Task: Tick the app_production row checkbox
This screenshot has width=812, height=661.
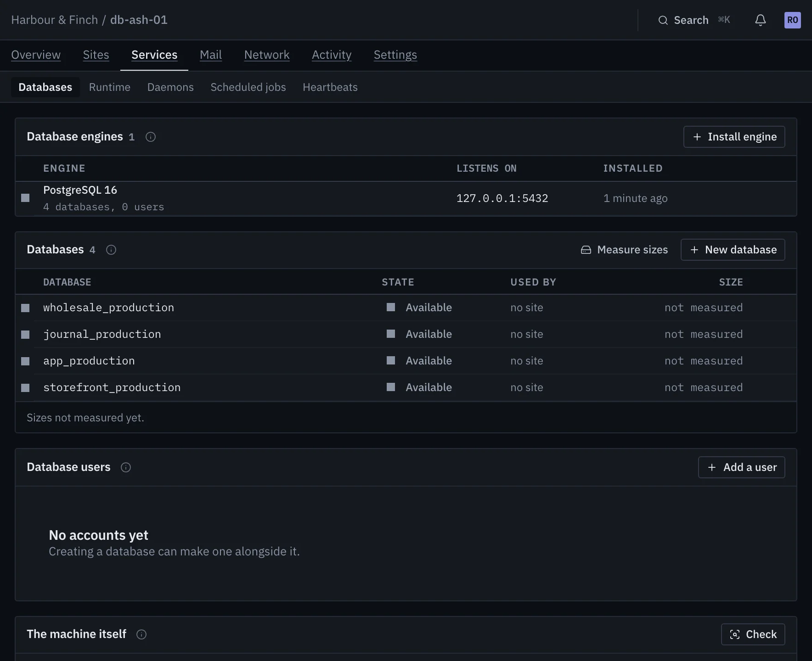Action: coord(25,361)
